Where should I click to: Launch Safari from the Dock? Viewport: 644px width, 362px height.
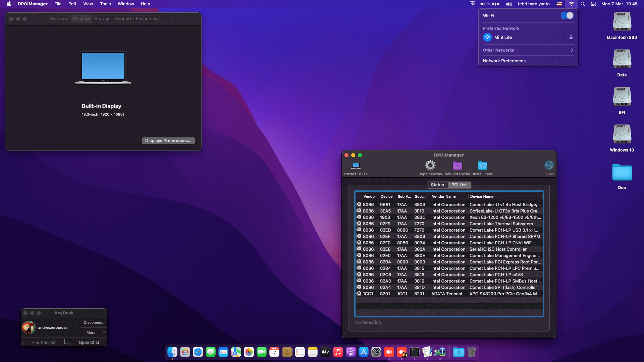coord(198,352)
